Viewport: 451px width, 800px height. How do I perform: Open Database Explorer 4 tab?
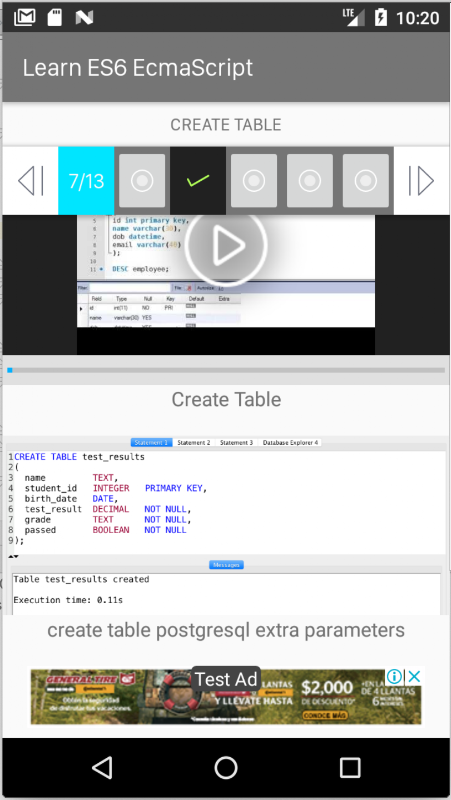coord(290,442)
